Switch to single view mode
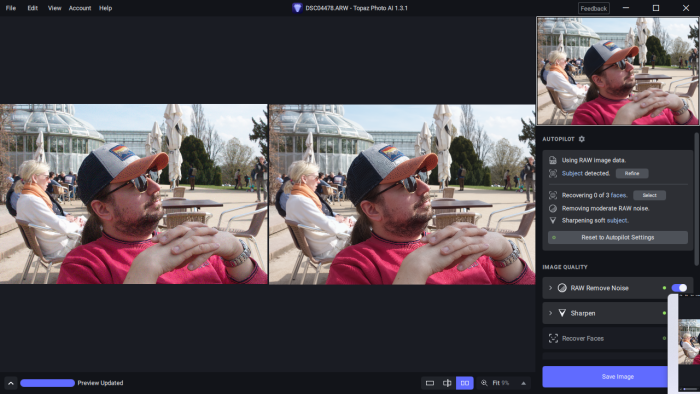The height and width of the screenshot is (394, 700). click(430, 383)
